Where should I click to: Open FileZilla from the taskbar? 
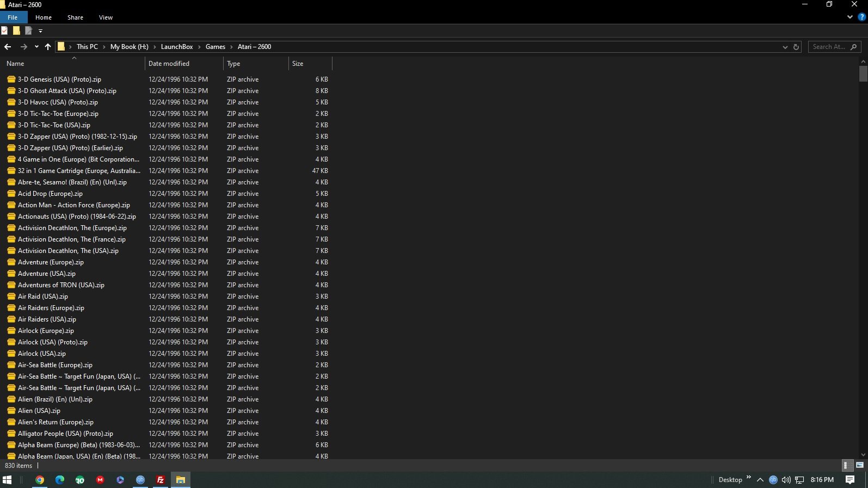[x=161, y=480]
